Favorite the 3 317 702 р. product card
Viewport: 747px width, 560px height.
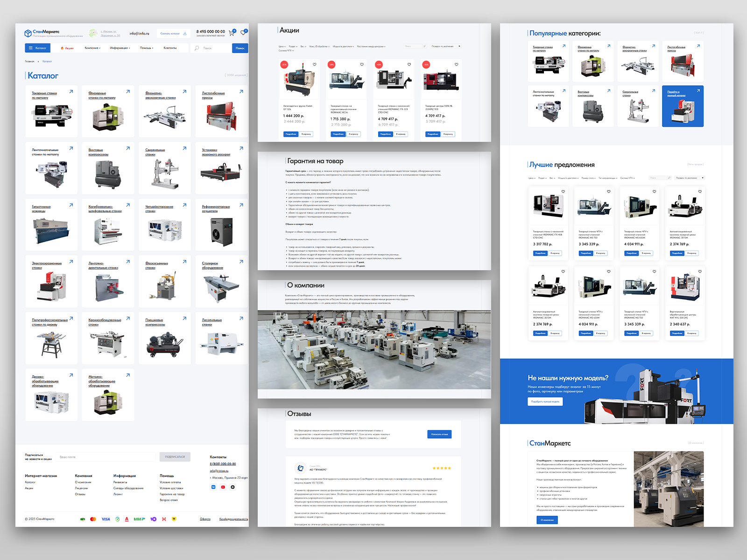(x=563, y=191)
